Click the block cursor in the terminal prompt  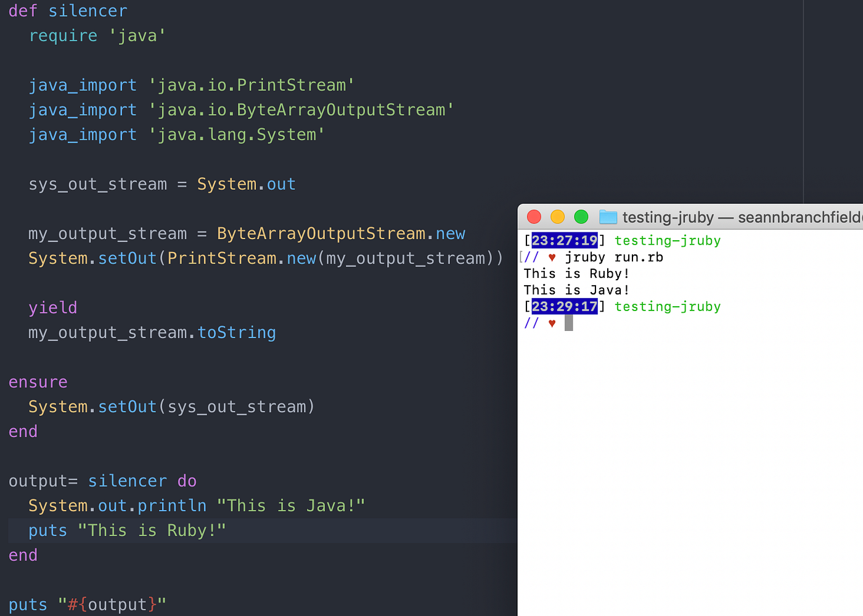coord(568,322)
